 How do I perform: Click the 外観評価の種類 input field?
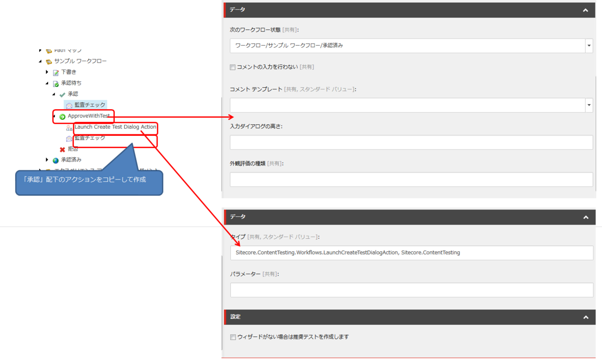click(411, 179)
